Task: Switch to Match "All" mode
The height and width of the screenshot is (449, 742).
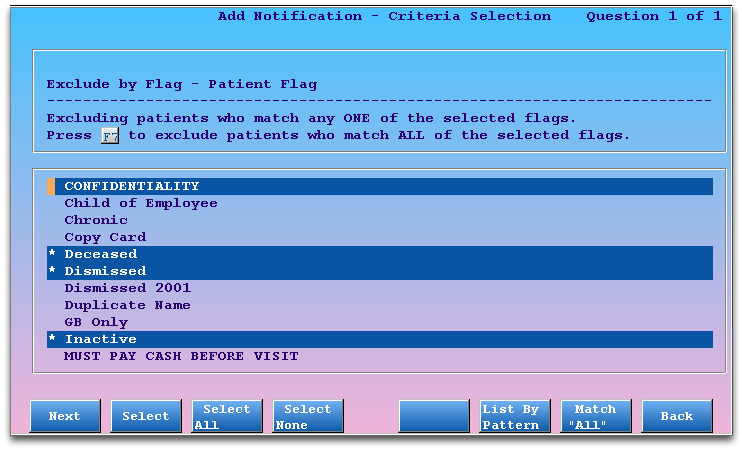Action: [596, 416]
